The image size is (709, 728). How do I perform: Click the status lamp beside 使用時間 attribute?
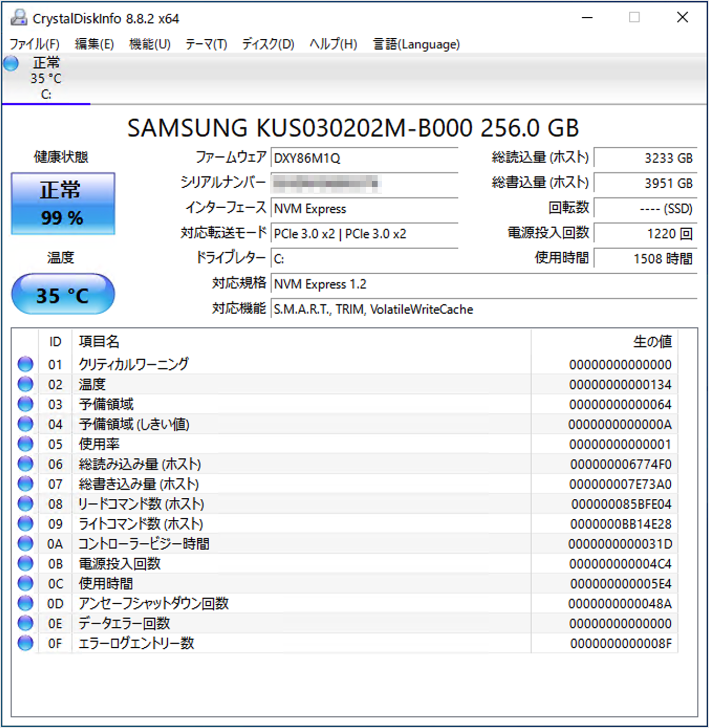[x=25, y=583]
